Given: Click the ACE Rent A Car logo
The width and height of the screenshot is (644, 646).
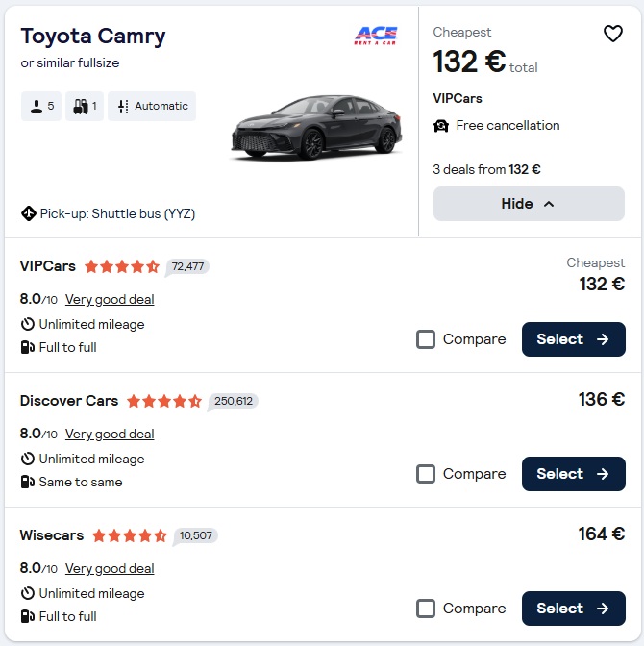Looking at the screenshot, I should (x=376, y=36).
